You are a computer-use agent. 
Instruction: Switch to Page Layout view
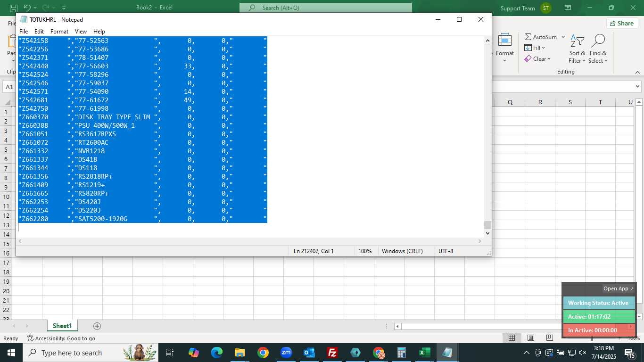[530, 338]
